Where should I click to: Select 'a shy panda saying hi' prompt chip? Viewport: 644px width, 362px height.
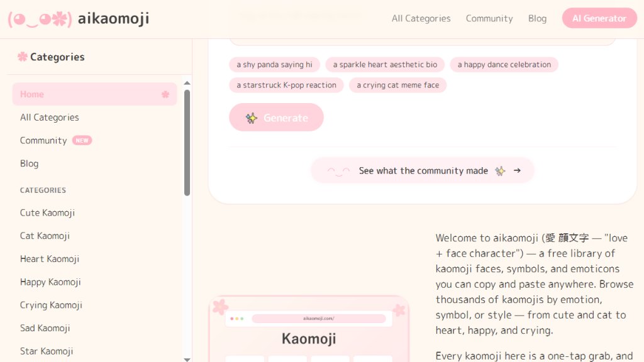(x=274, y=65)
